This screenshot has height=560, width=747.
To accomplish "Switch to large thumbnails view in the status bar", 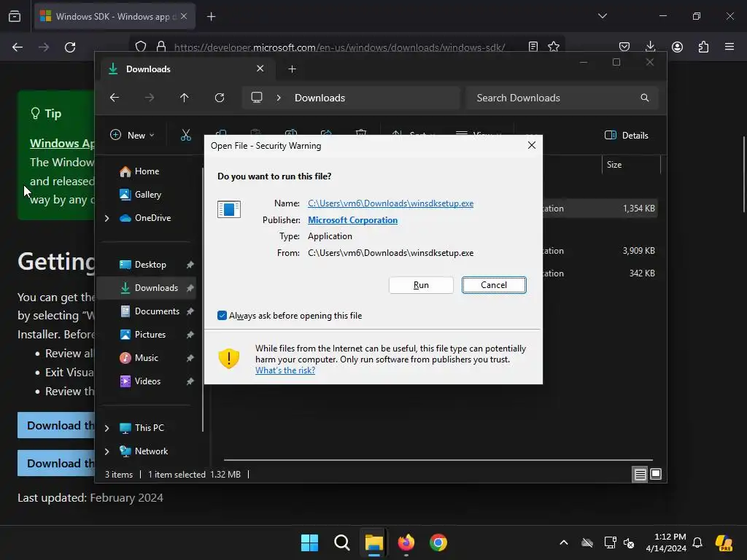I will click(x=656, y=474).
